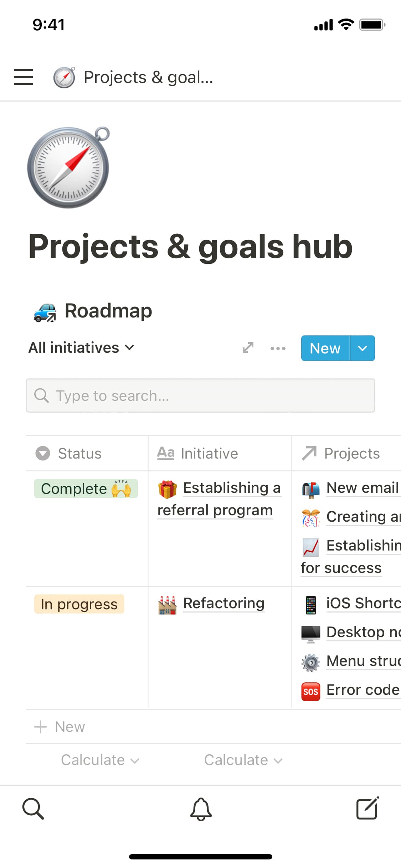This screenshot has width=401, height=868.
Task: Select the Status column header
Action: pyautogui.click(x=79, y=453)
